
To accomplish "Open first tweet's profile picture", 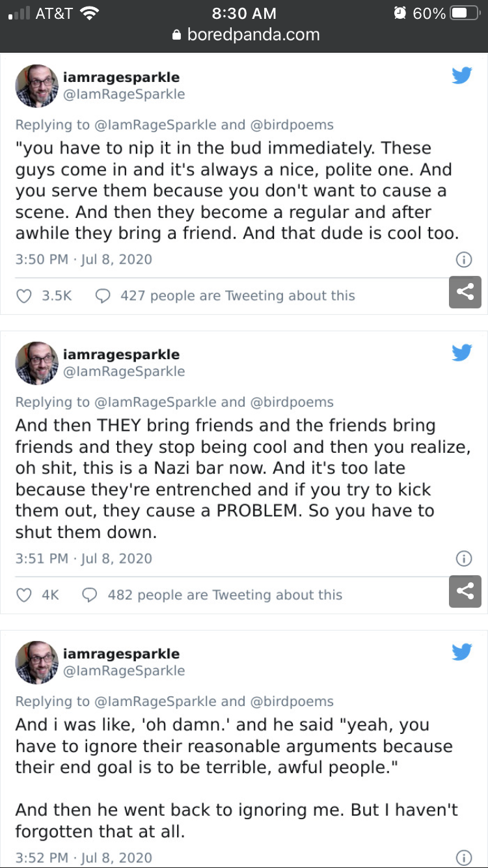I will coord(37,86).
